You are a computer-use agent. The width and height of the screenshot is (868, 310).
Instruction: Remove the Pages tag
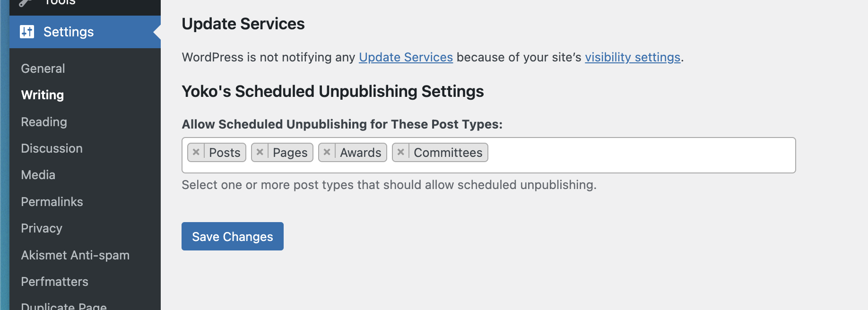260,152
